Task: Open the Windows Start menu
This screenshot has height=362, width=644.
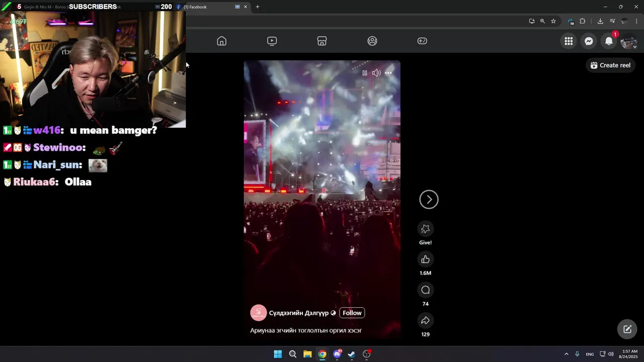Action: [x=278, y=354]
